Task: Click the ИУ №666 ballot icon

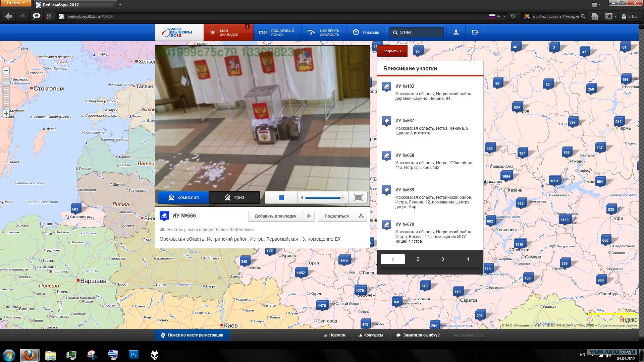Action: pyautogui.click(x=164, y=216)
